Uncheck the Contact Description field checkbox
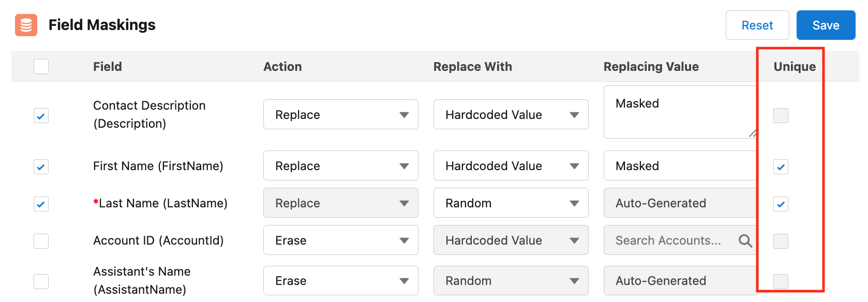 (x=41, y=115)
